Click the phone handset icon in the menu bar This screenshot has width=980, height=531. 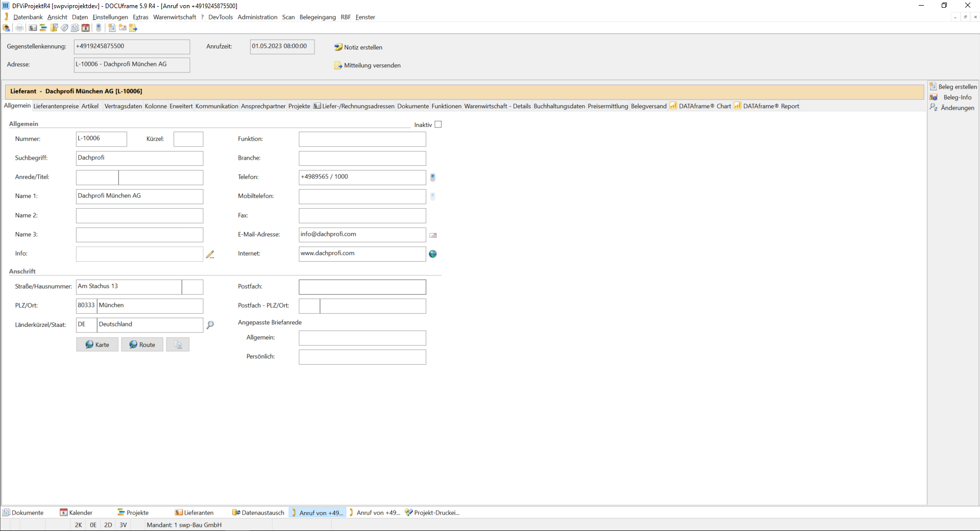coord(6,17)
